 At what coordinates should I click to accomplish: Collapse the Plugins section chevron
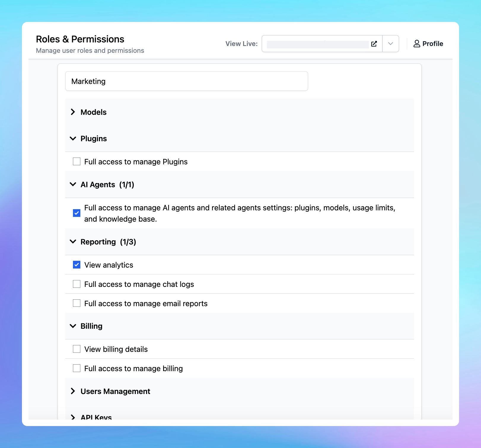[x=73, y=139]
